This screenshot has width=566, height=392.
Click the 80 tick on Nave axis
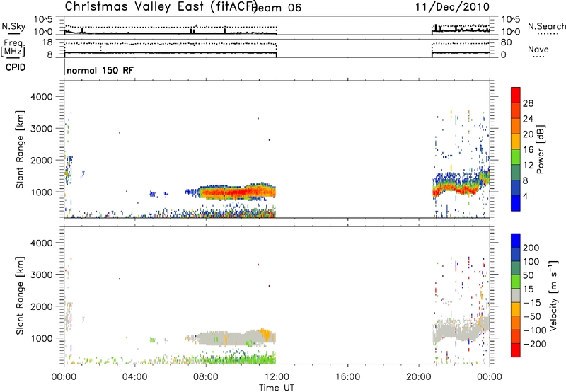tap(506, 42)
